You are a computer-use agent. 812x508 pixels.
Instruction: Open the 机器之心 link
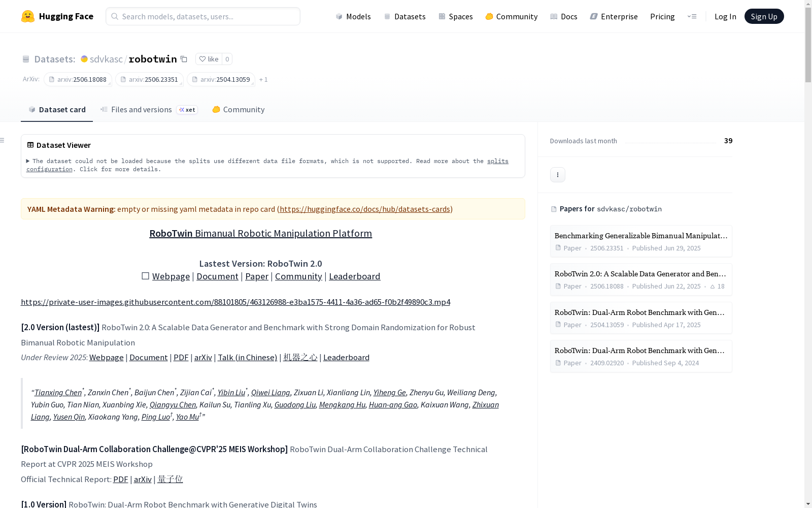300,358
